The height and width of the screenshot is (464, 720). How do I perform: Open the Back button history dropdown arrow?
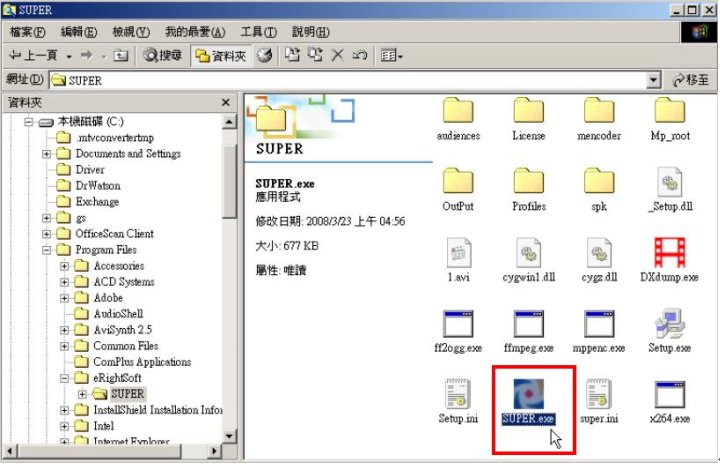click(x=69, y=56)
